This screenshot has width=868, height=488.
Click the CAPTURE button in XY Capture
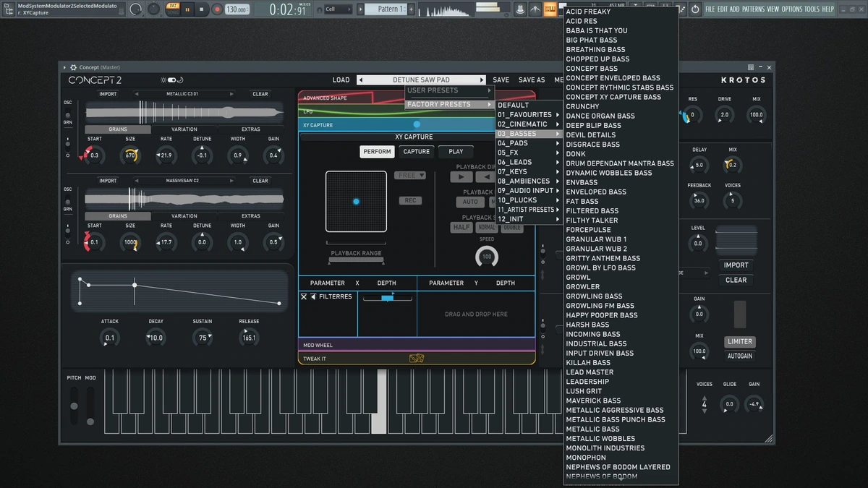[417, 152]
